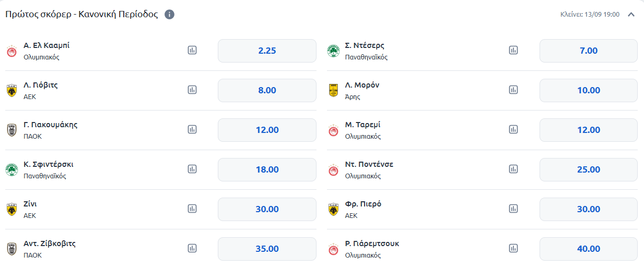Choose 8.00 odds for Γιόβιτς

(x=267, y=90)
